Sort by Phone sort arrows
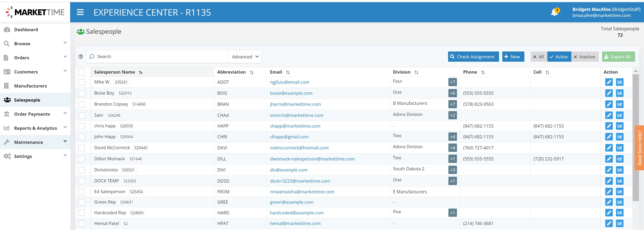 (x=483, y=72)
